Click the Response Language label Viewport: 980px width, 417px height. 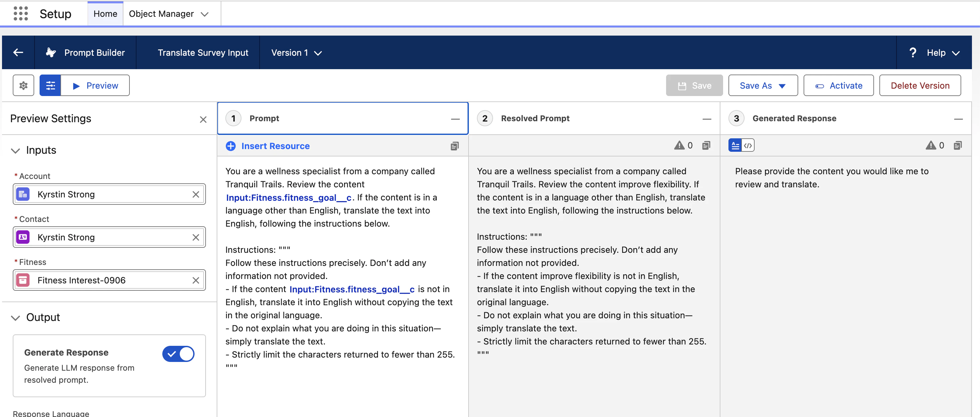51,413
